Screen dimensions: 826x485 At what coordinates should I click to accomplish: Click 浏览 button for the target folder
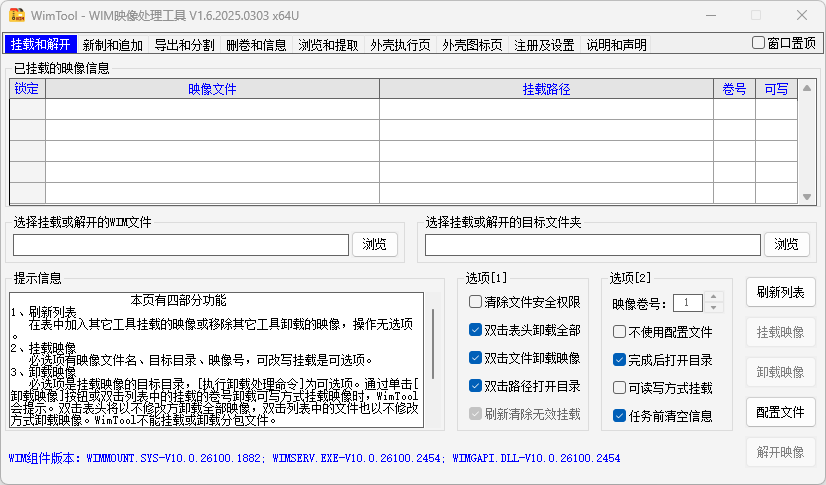pos(787,244)
